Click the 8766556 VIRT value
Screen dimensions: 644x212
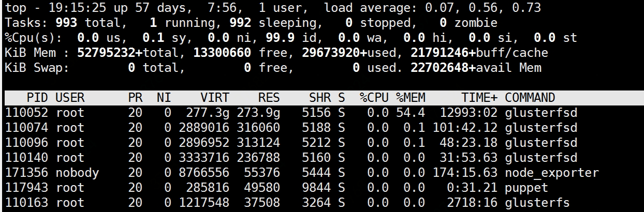pyautogui.click(x=204, y=173)
